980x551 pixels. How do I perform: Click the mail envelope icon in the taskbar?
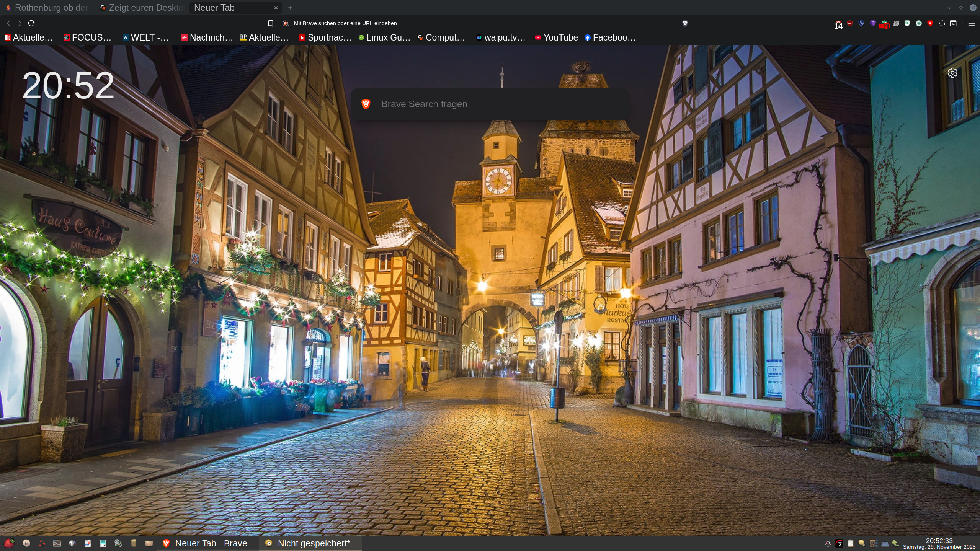coord(149,543)
